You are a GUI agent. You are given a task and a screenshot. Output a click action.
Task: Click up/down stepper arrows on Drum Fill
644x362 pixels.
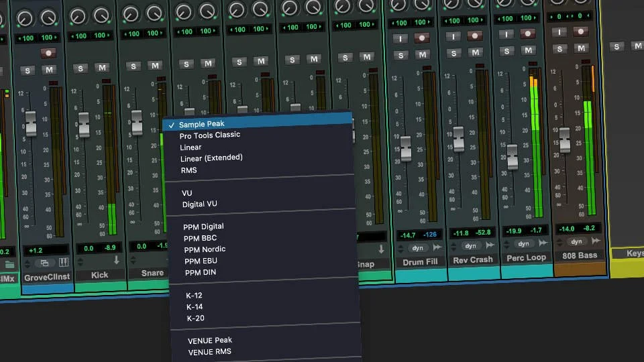(x=400, y=249)
